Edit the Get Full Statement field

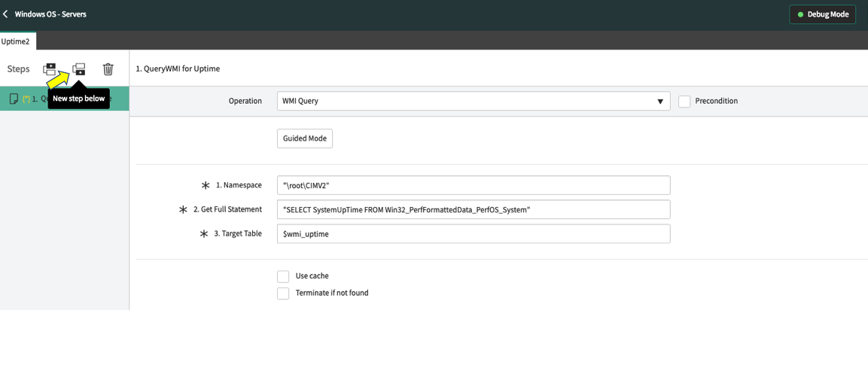tap(474, 210)
